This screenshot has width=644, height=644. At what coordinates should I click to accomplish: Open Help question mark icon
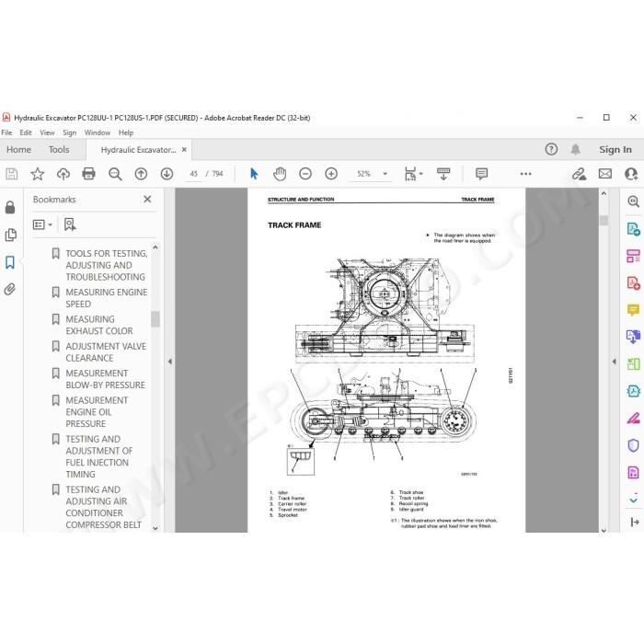pyautogui.click(x=551, y=149)
